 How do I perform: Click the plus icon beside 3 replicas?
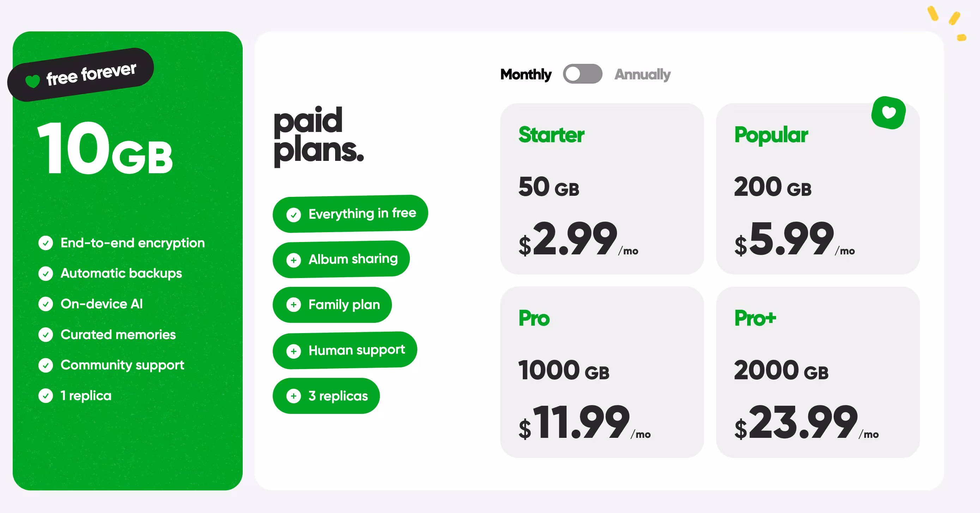point(294,396)
